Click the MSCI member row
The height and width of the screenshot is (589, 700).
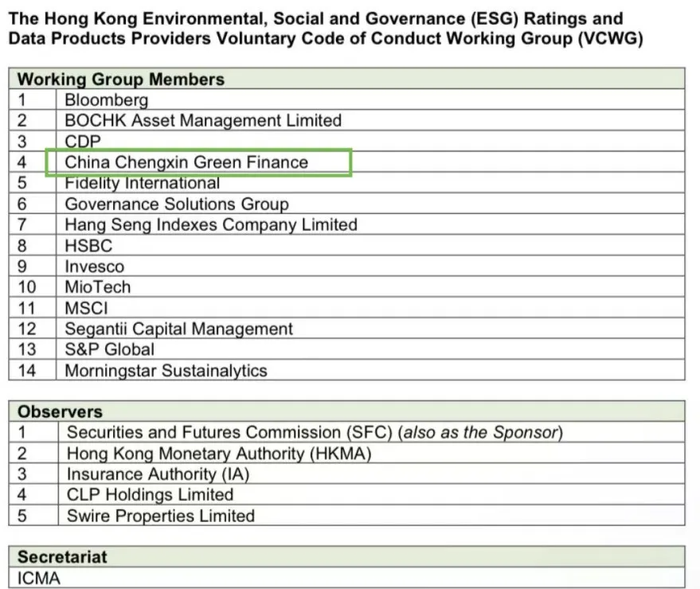pyautogui.click(x=86, y=308)
